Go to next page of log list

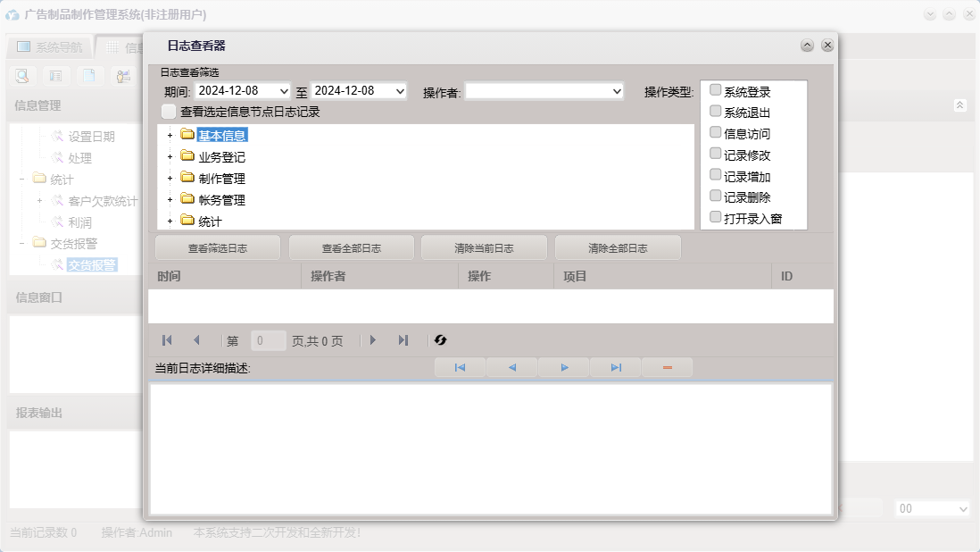(x=373, y=340)
